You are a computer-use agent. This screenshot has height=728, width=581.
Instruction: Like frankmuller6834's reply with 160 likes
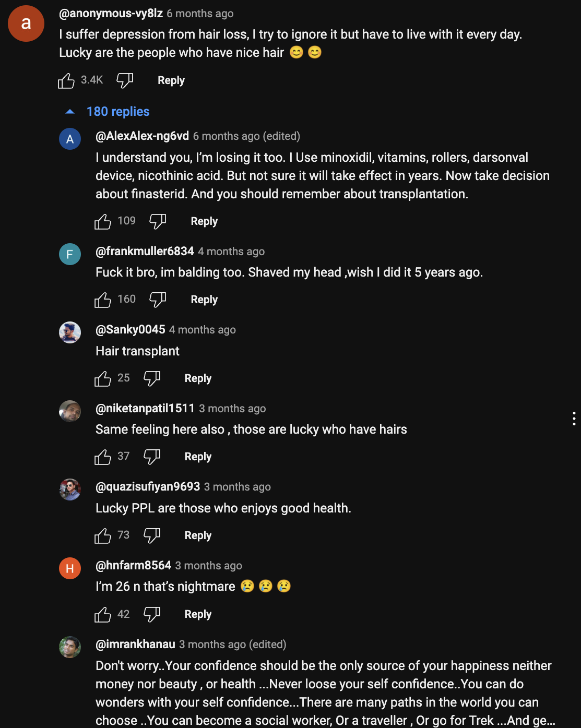pyautogui.click(x=103, y=300)
